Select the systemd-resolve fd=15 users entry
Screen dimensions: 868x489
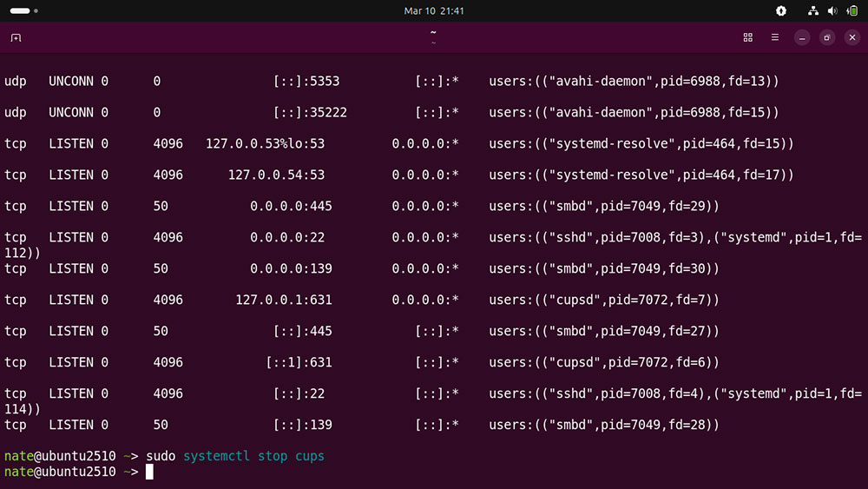[641, 143]
